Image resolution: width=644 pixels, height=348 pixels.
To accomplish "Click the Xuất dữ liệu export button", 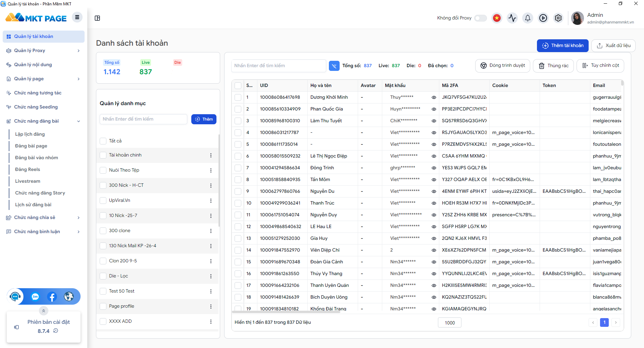I will pyautogui.click(x=613, y=46).
